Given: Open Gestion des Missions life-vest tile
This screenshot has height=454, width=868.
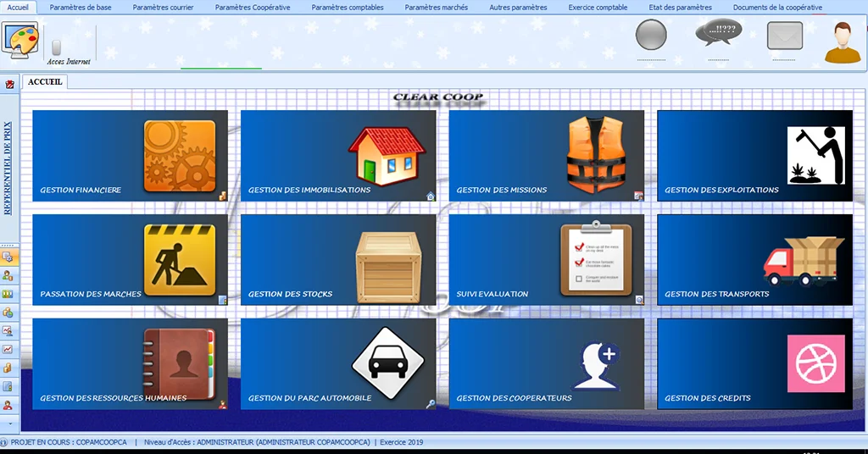Looking at the screenshot, I should point(547,155).
